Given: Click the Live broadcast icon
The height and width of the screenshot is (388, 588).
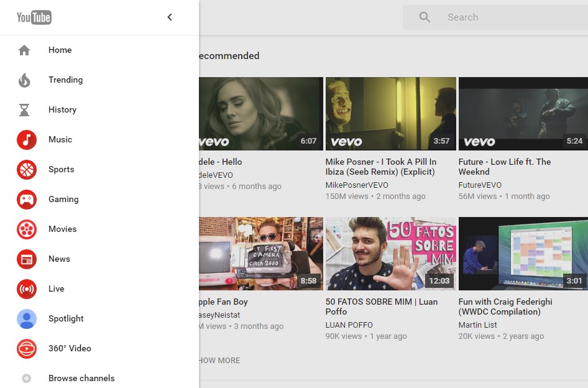Looking at the screenshot, I should click(27, 289).
